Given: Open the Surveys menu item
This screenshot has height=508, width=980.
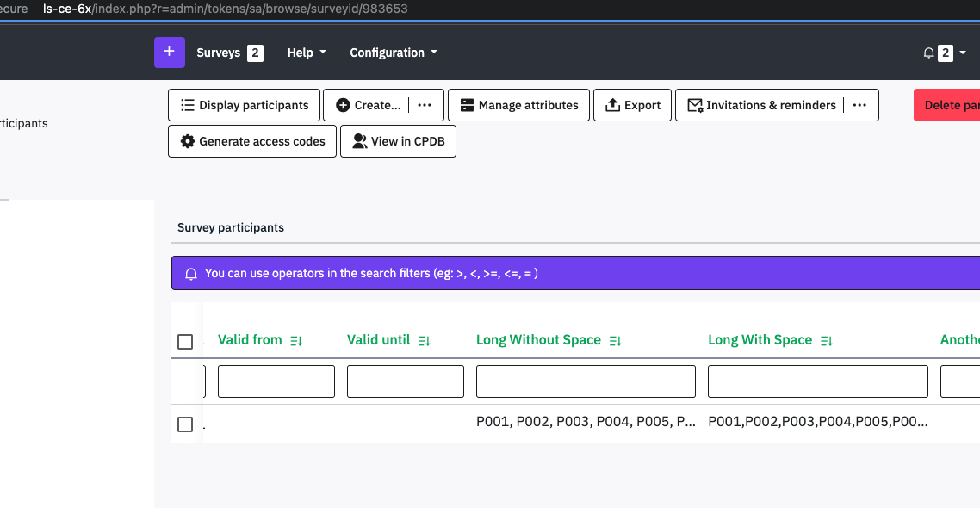Looking at the screenshot, I should [229, 53].
